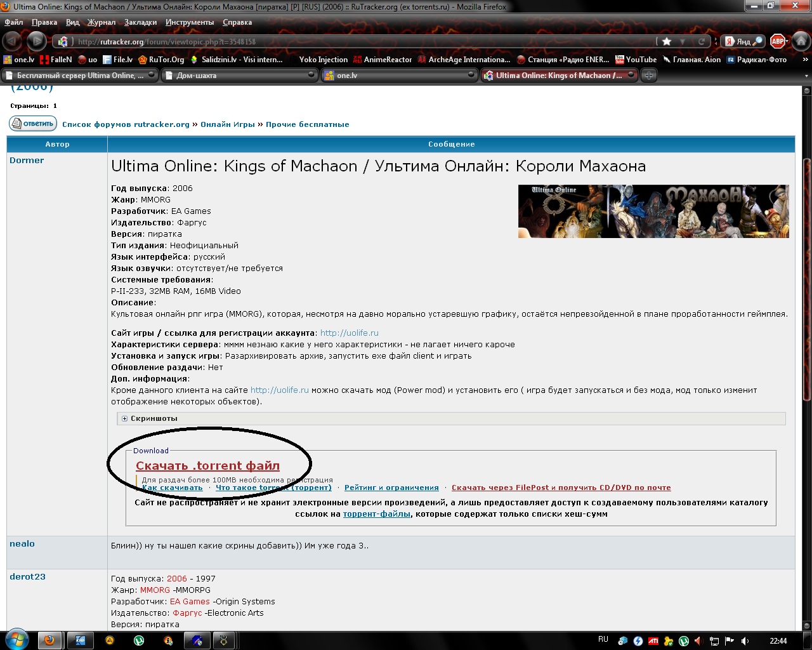Open the Вид menu
This screenshot has height=650, width=812.
72,22
